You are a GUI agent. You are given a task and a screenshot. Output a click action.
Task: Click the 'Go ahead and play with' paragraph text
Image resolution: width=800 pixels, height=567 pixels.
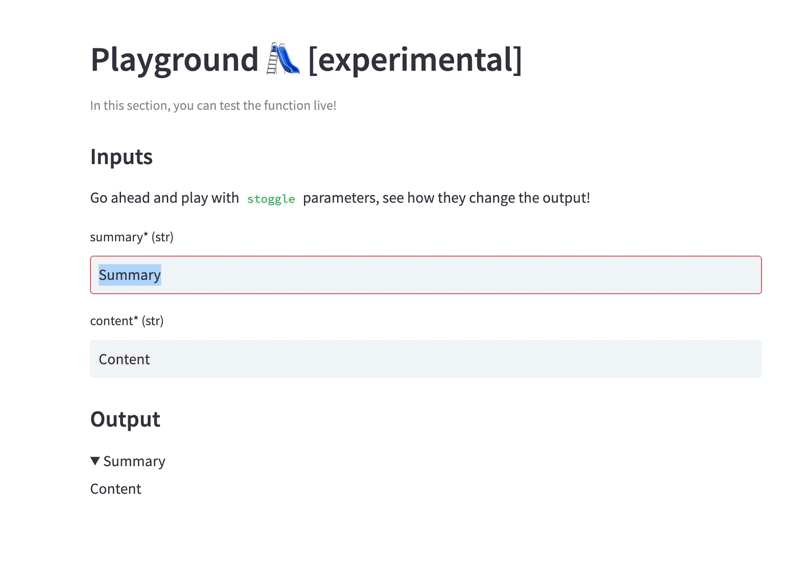coord(164,198)
